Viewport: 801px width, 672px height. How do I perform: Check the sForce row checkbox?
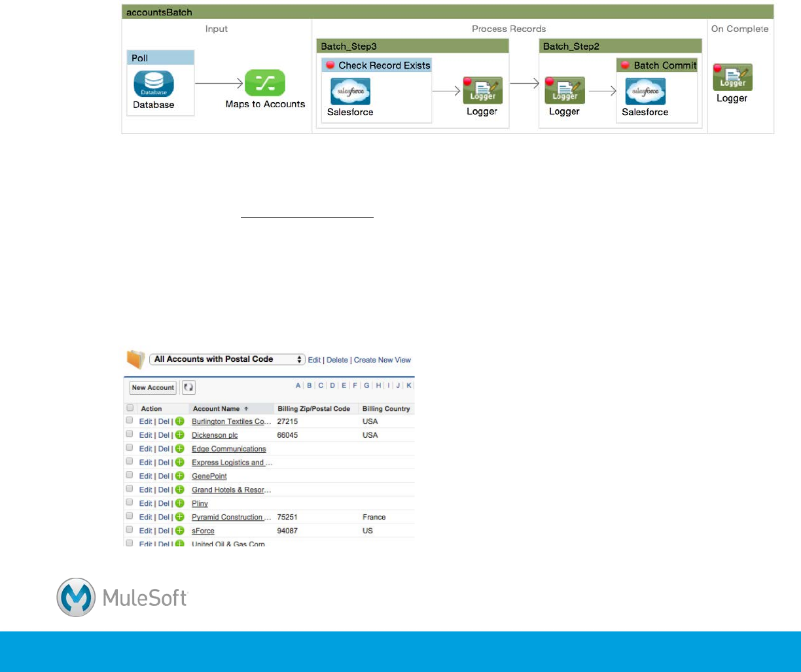pyautogui.click(x=130, y=530)
